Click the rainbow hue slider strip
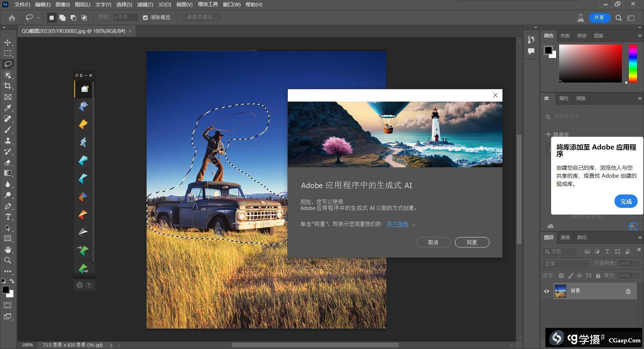The height and width of the screenshot is (349, 644). pyautogui.click(x=633, y=63)
